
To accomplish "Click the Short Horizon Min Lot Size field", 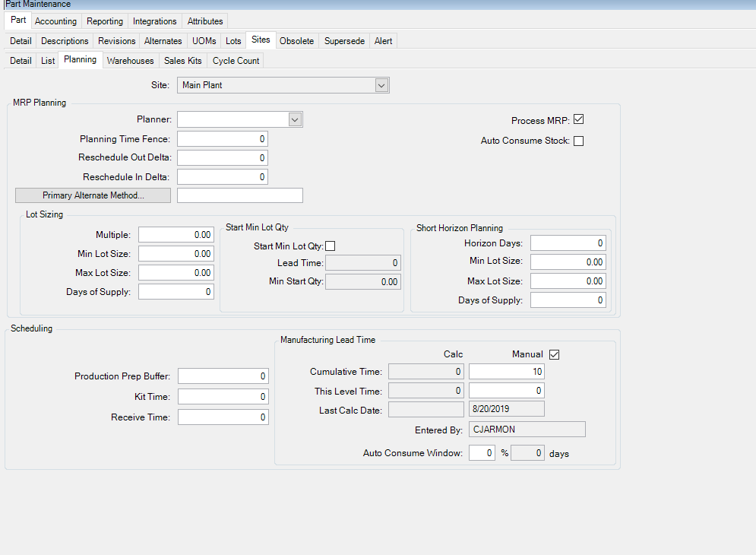I will coord(568,262).
